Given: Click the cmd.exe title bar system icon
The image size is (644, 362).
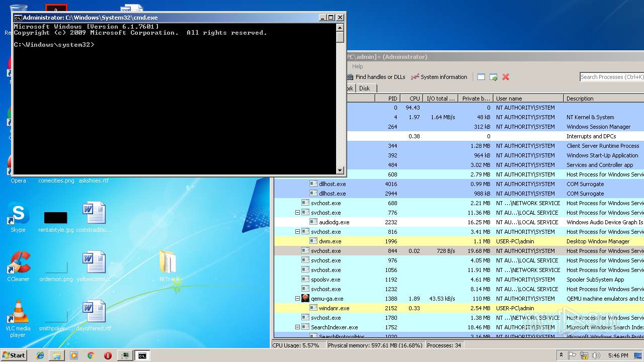Looking at the screenshot, I should 18,18.
